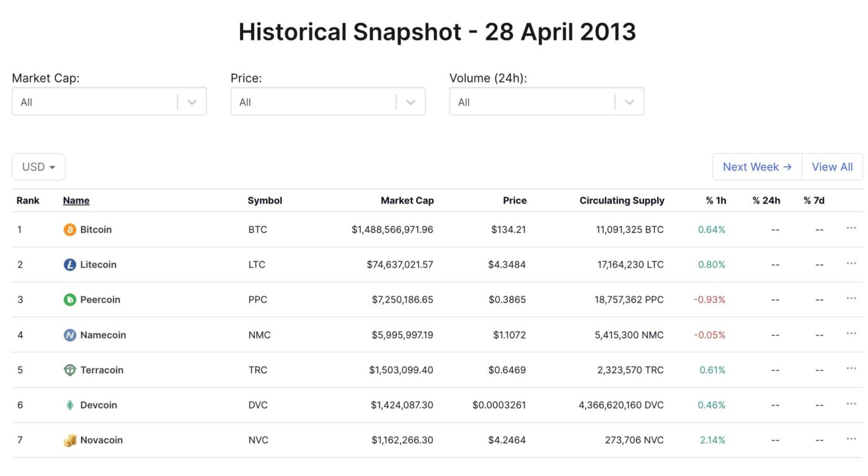868x476 pixels.
Task: Click the View All button
Action: tap(832, 167)
